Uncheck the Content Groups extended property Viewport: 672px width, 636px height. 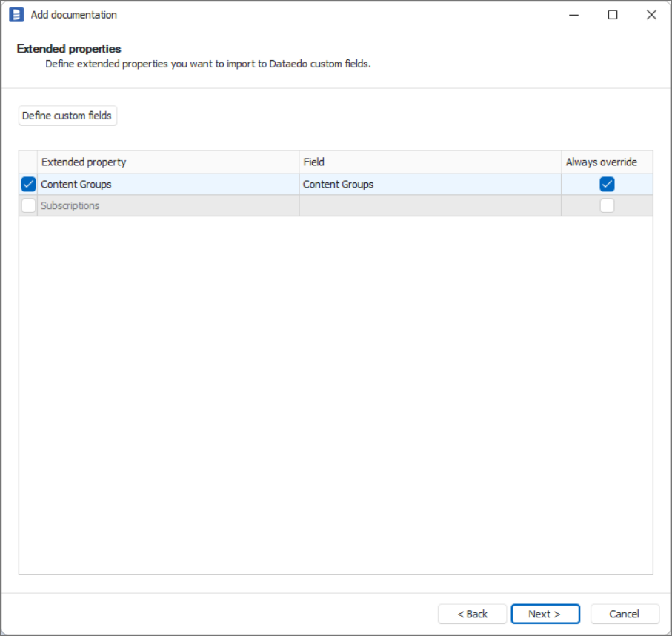point(28,183)
